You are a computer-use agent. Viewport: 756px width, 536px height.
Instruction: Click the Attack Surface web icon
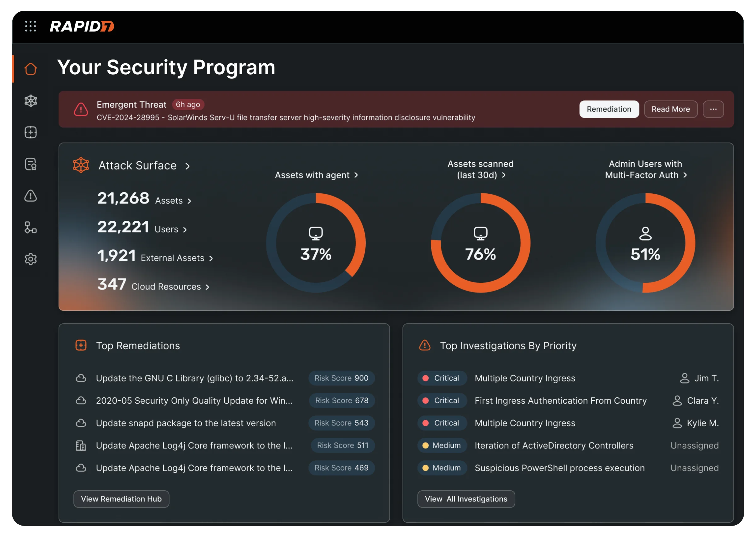(x=81, y=165)
